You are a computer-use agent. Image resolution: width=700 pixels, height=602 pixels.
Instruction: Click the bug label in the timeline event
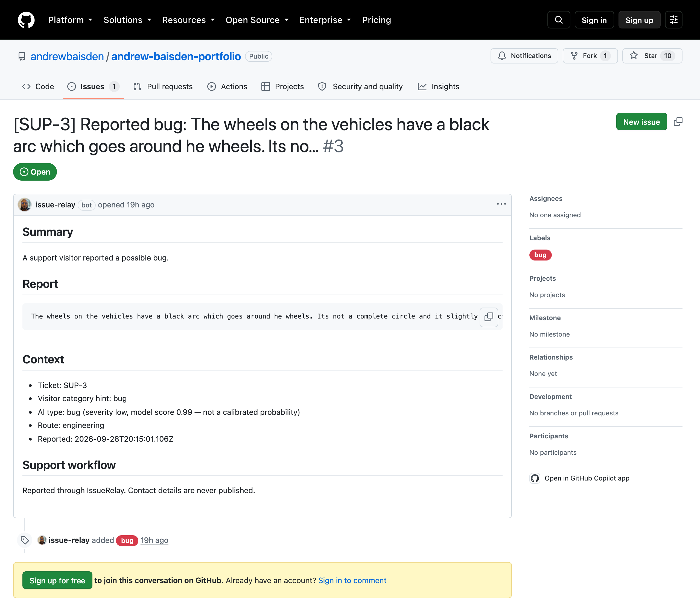coord(127,540)
